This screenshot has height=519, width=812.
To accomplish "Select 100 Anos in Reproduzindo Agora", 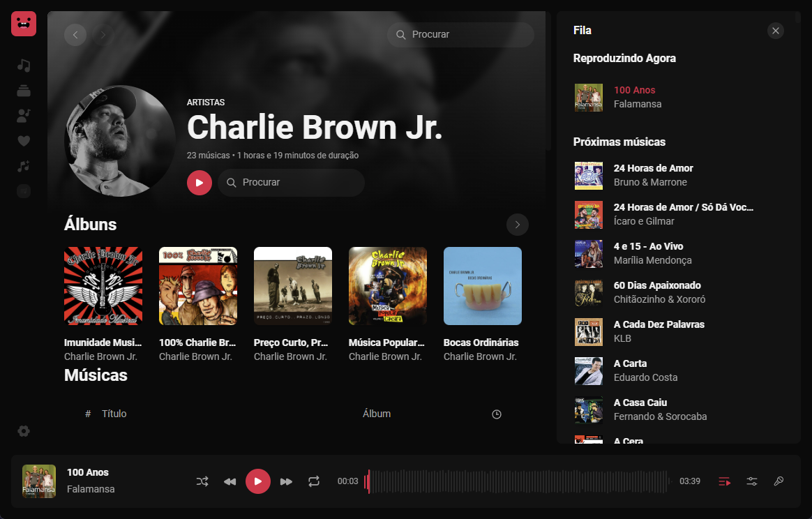I will [678, 98].
